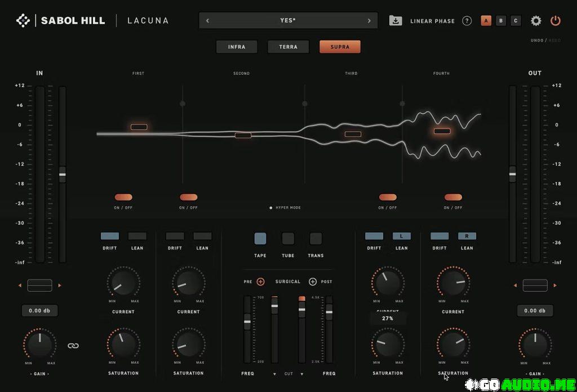Screen dimensions: 577x392
Task: Go to the previous preset arrow
Action: tap(207, 21)
